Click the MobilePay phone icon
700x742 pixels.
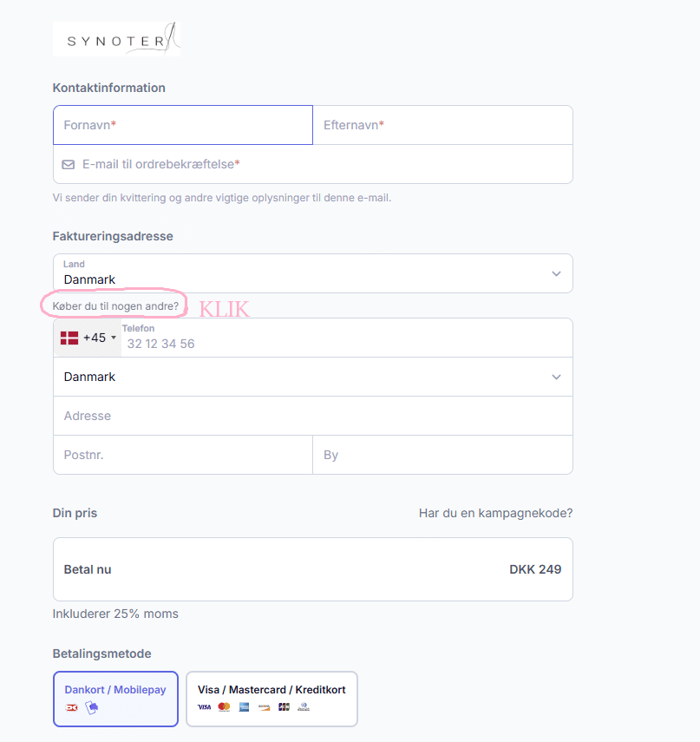pos(91,707)
